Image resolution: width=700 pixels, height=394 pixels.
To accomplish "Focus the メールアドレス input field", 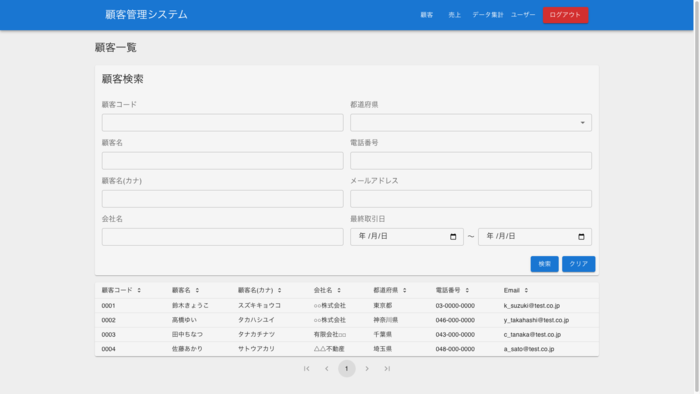I will click(x=471, y=199).
